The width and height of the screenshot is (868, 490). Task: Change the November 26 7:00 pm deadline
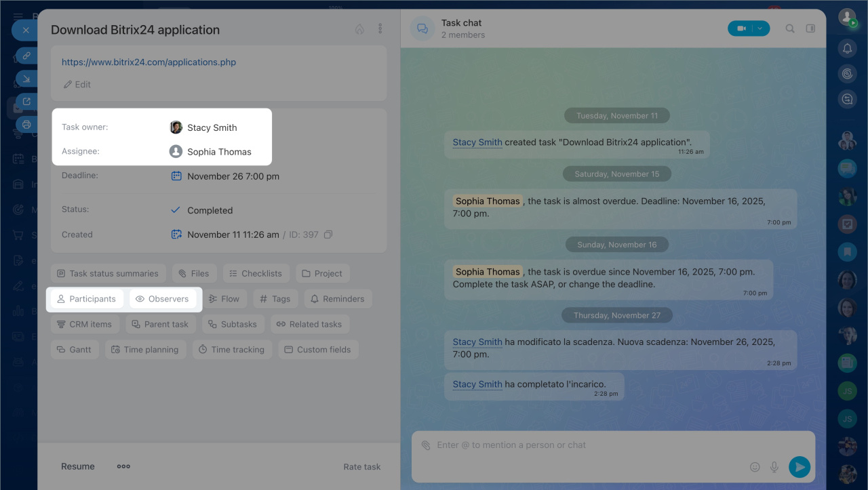tap(233, 176)
